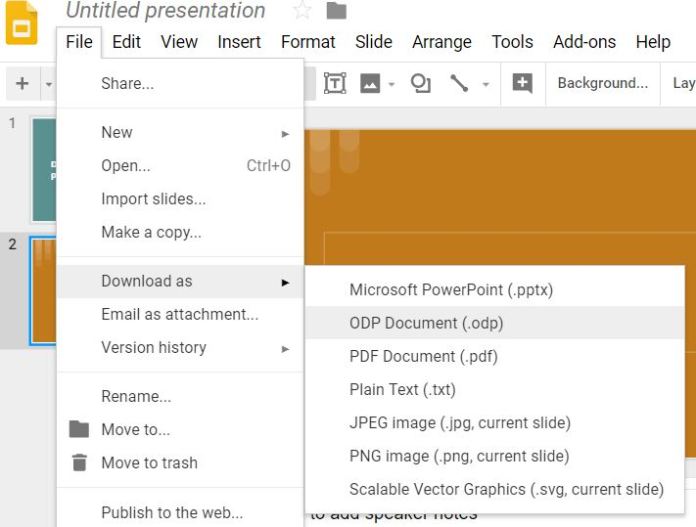Viewport: 696px width, 527px height.
Task: Click the Layout toolbar button
Action: [684, 83]
